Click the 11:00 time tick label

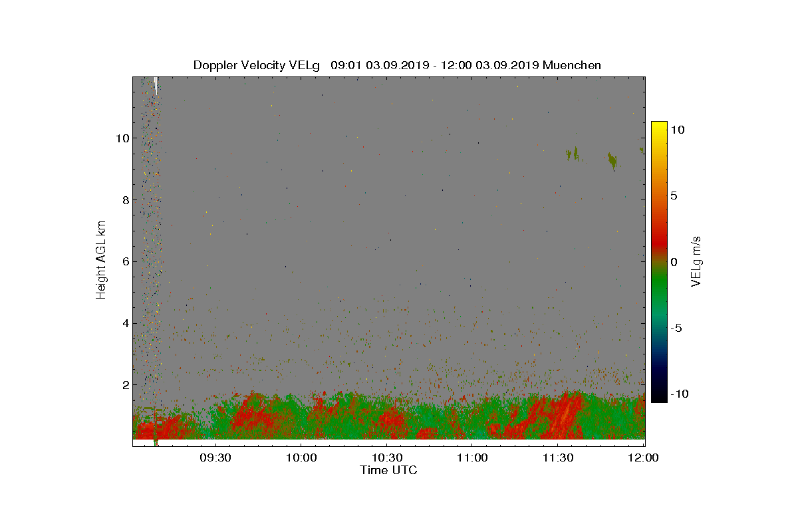[472, 458]
